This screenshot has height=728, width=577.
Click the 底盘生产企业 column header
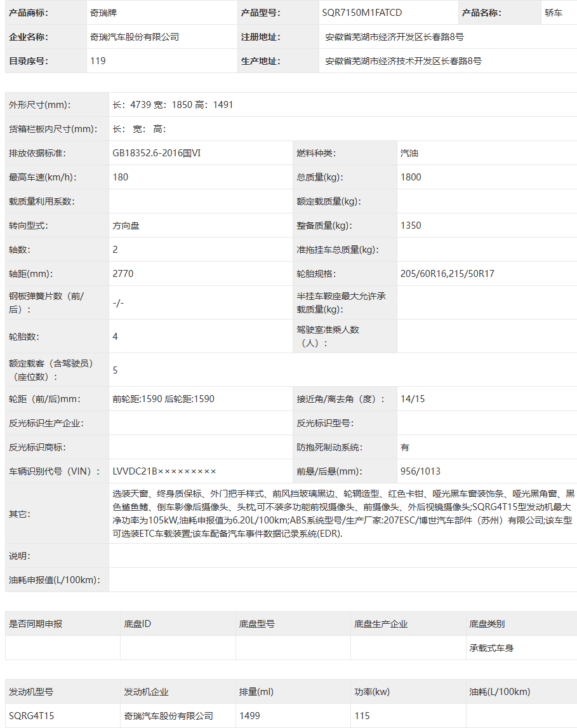point(381,624)
